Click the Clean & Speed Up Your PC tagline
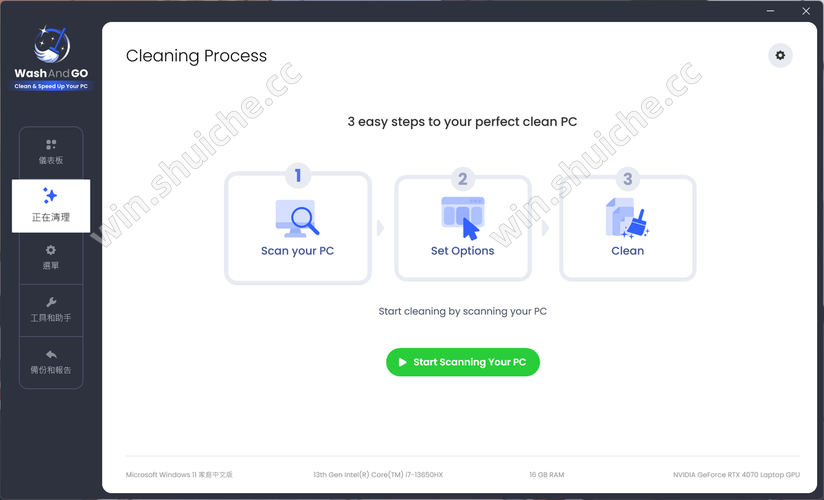This screenshot has width=824, height=500. pyautogui.click(x=51, y=86)
